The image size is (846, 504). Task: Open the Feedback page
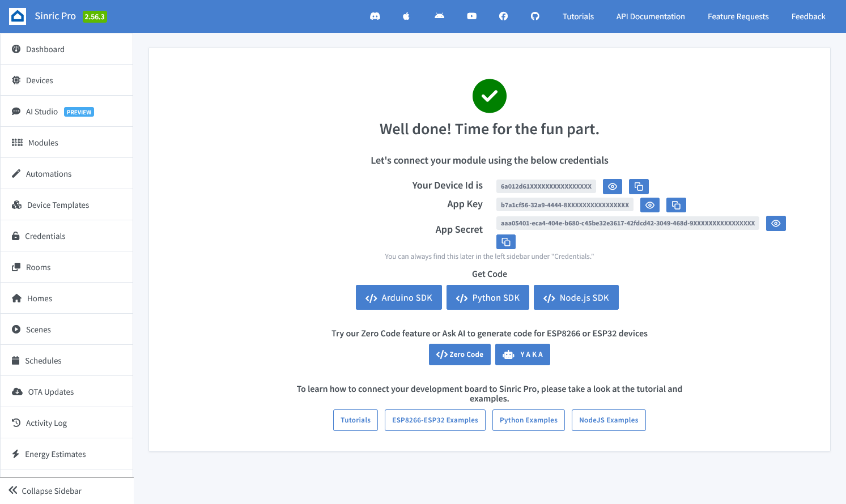808,16
